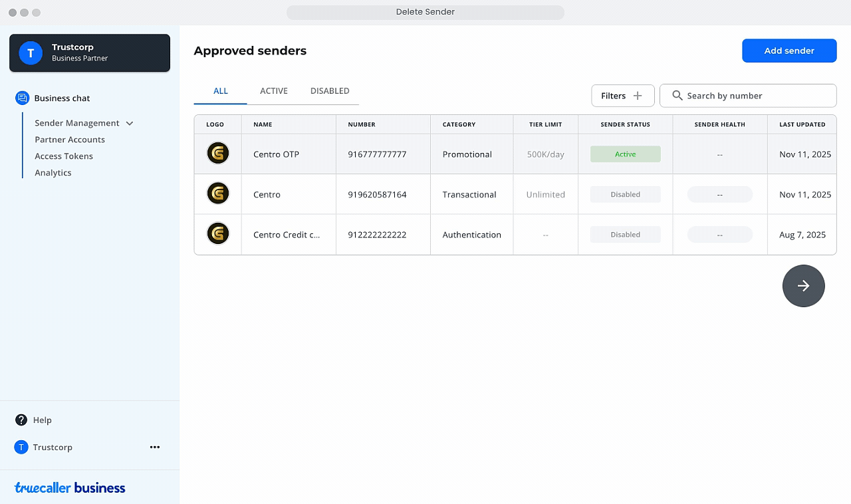The width and height of the screenshot is (851, 504).
Task: Click the Trustcorp avatar in top header card
Action: [31, 53]
